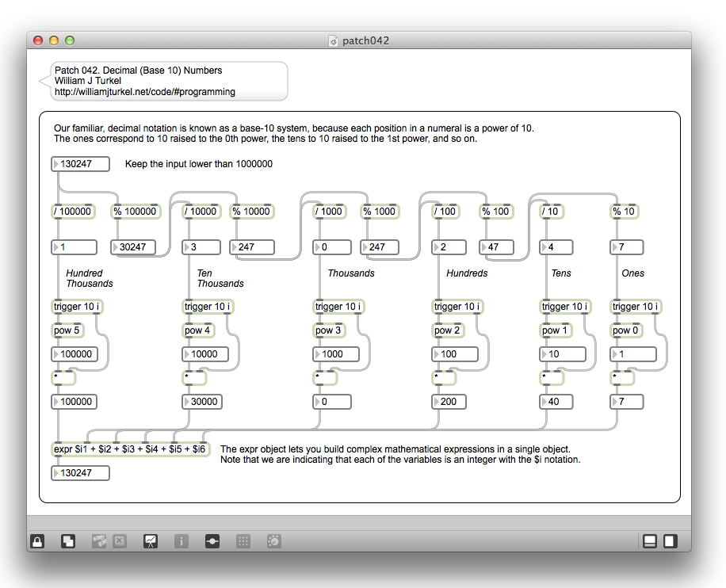Click the patcher windows icon in toolbar
Viewport: 726px width, 588px height.
coord(99,541)
